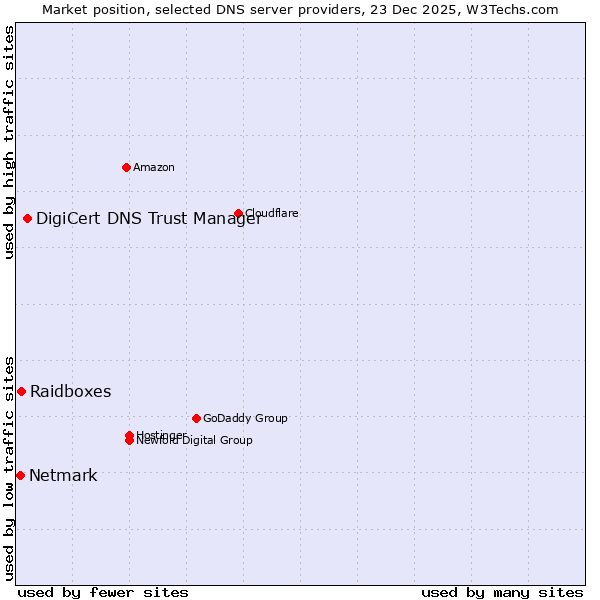Select the Netmark red data point
This screenshot has width=600, height=600.
pyautogui.click(x=20, y=475)
